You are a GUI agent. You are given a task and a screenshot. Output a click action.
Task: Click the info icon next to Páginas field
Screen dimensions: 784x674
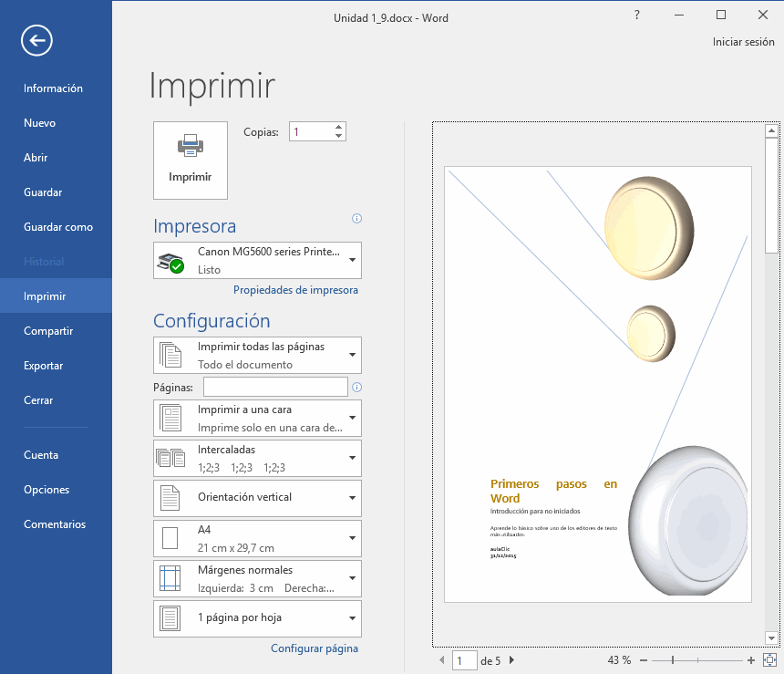tap(356, 388)
